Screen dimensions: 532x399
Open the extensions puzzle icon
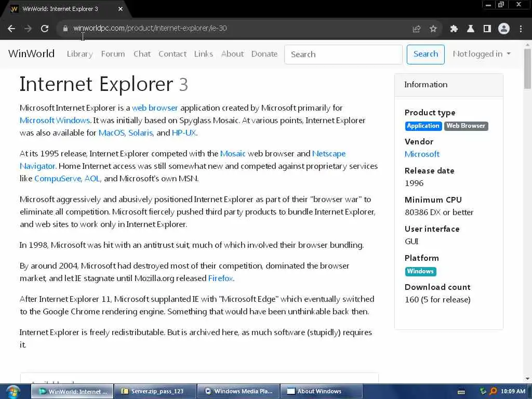pyautogui.click(x=454, y=29)
